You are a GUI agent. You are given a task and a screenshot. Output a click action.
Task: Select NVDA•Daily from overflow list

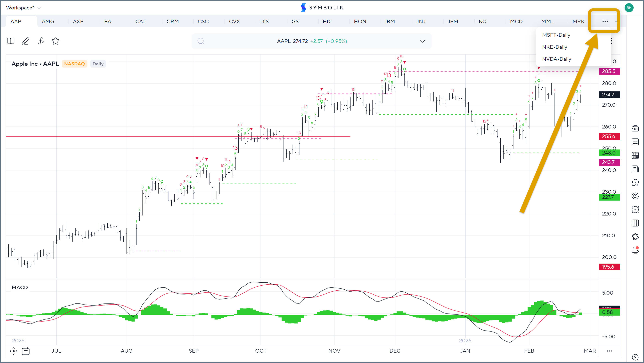(x=556, y=59)
